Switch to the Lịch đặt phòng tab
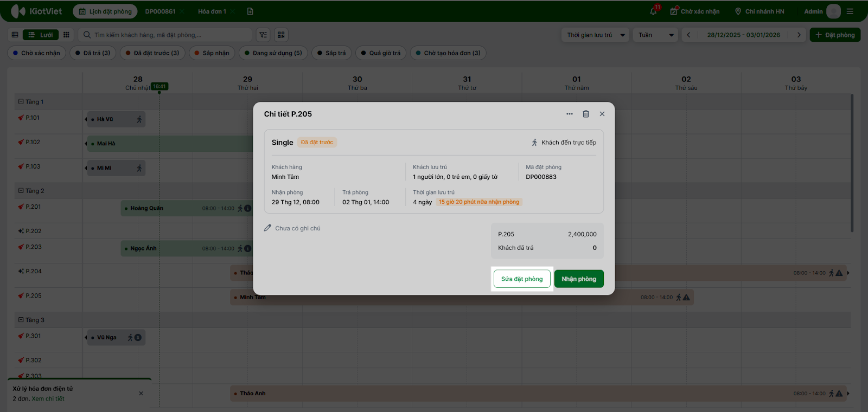The image size is (868, 412). tap(105, 11)
